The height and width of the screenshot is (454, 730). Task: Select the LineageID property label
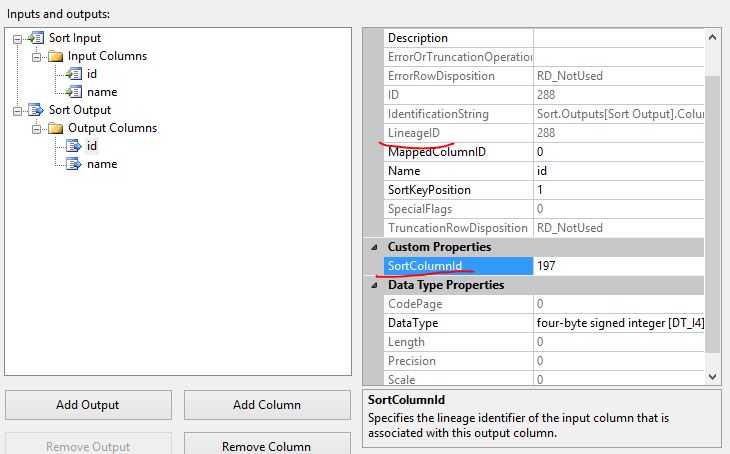click(413, 133)
